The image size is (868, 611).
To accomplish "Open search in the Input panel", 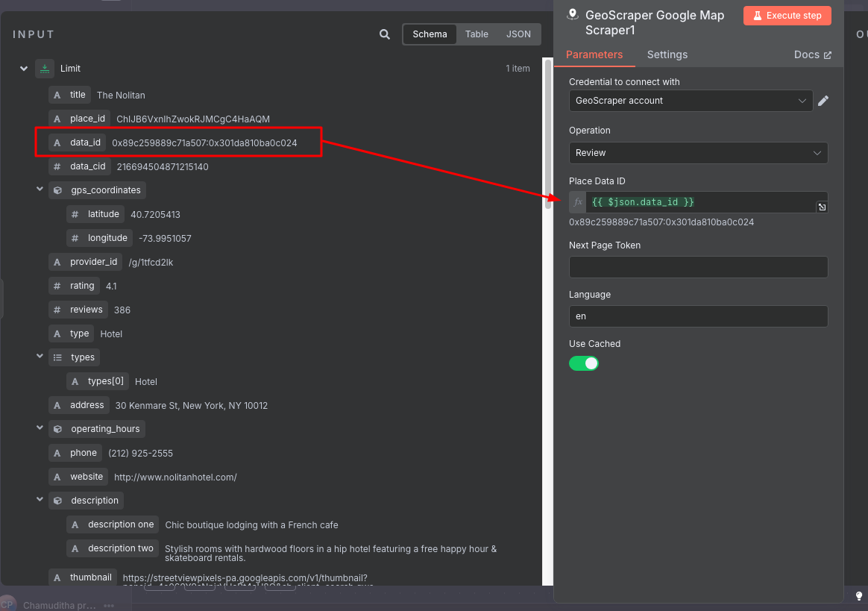I will [x=384, y=34].
